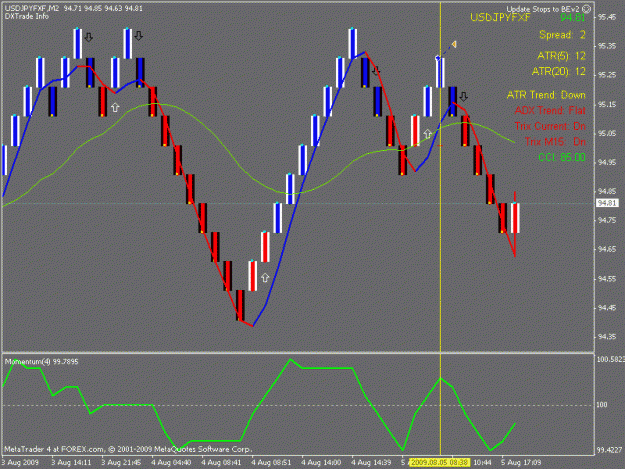This screenshot has width=625, height=469.
Task: Click the small red dash marker near 95.00 on the crosshair
Action: [x=440, y=146]
